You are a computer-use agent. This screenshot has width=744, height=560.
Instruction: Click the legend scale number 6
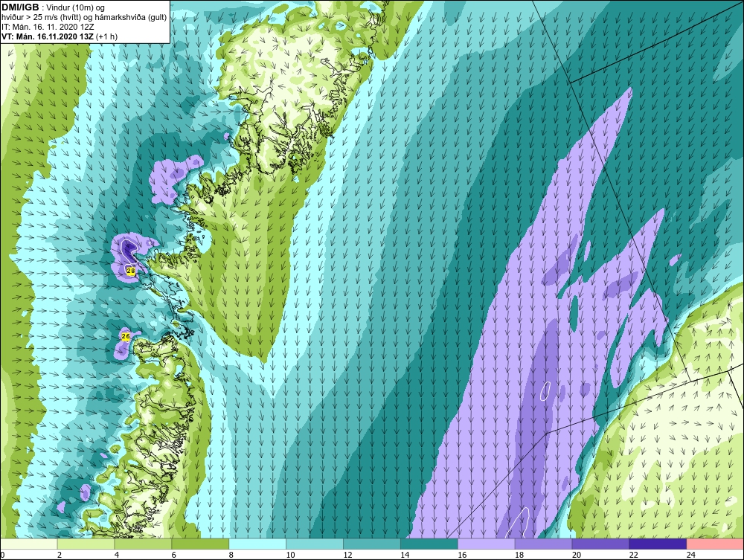174,555
